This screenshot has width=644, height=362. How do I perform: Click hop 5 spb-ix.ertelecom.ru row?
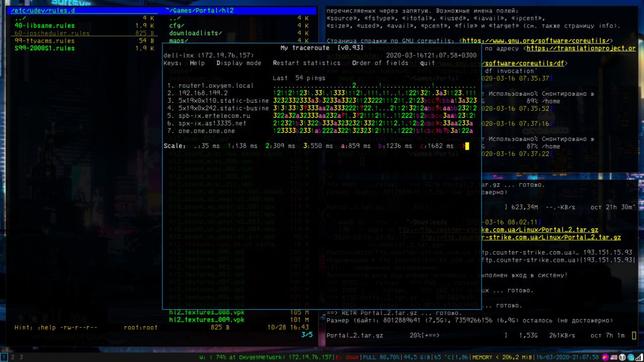(x=320, y=116)
